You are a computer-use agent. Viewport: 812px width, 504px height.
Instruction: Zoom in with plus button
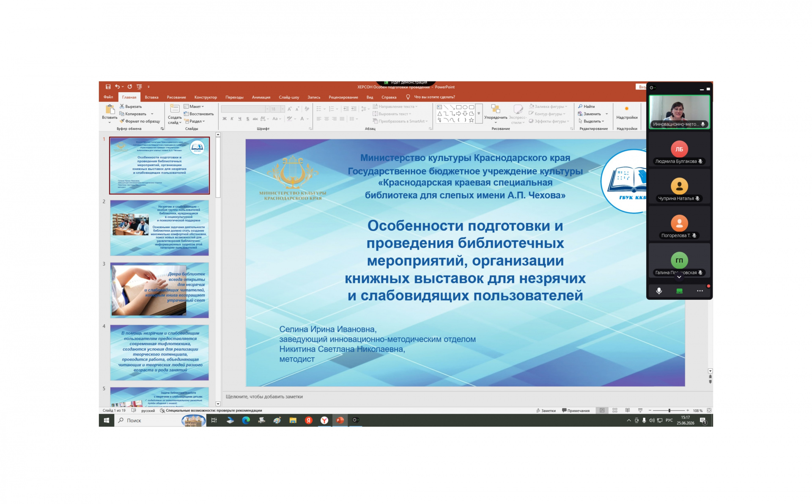[x=688, y=411]
